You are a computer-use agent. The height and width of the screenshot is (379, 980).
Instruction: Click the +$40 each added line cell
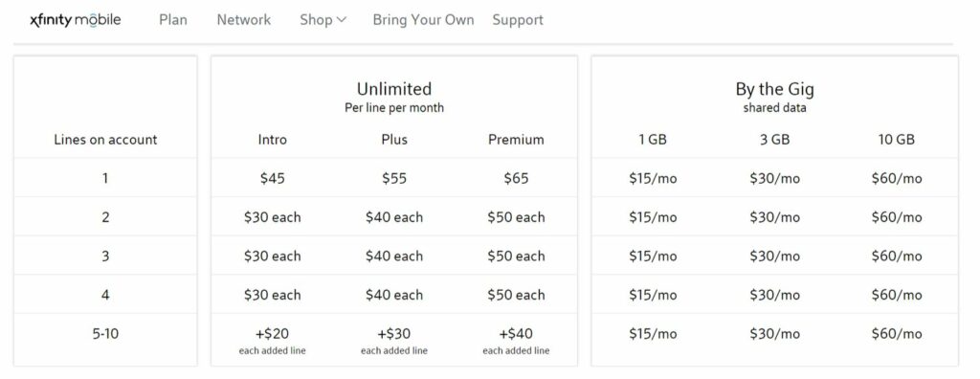(516, 340)
